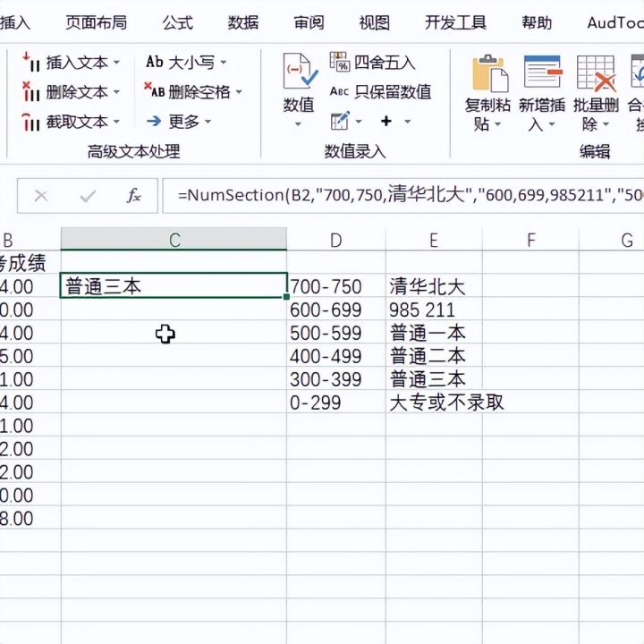Select the cell containing 普通二本
The width and height of the screenshot is (644, 644).
point(434,356)
